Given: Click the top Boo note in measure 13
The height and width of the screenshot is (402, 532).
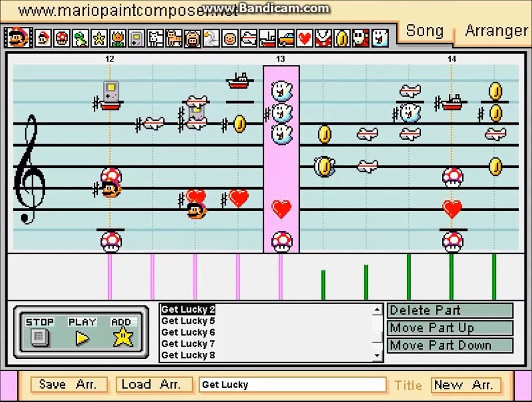Looking at the screenshot, I should 282,91.
